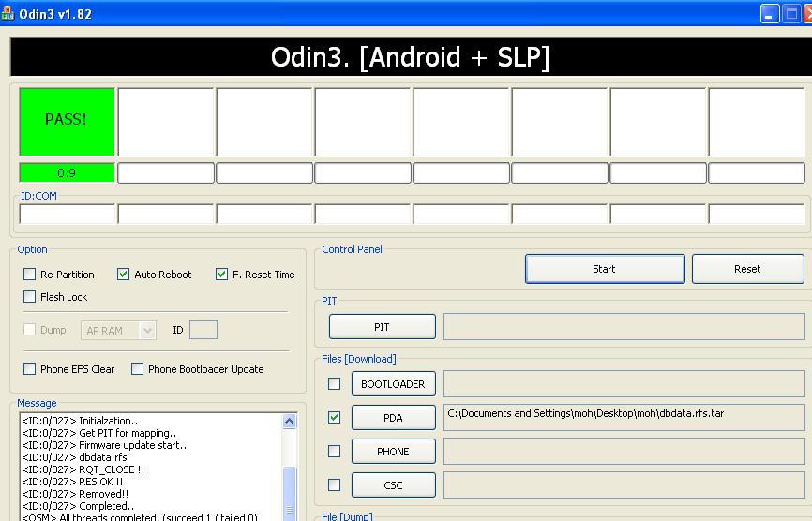The height and width of the screenshot is (521, 812).
Task: Enable the Re-Partition checkbox
Action: tap(29, 275)
